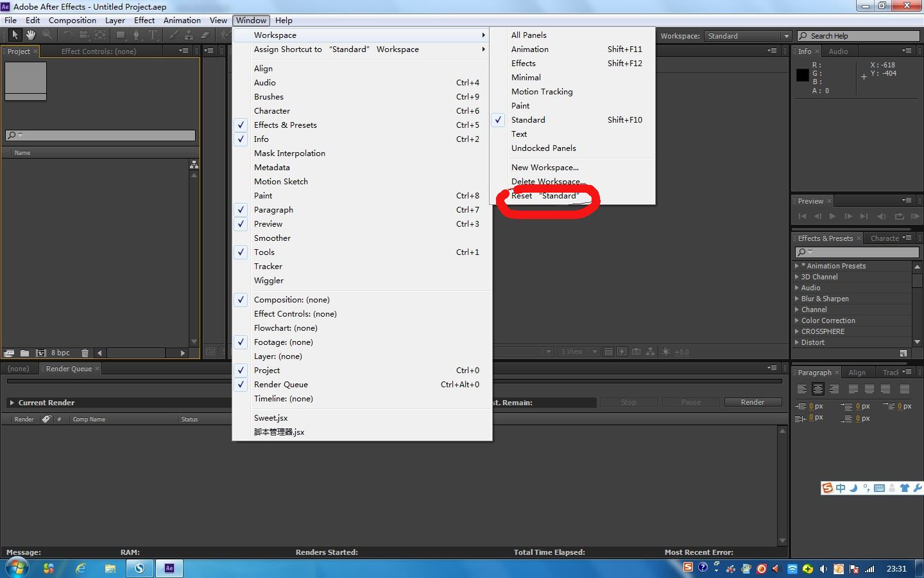Switch to the Align tab
Screen dimensions: 924x578
pos(857,372)
